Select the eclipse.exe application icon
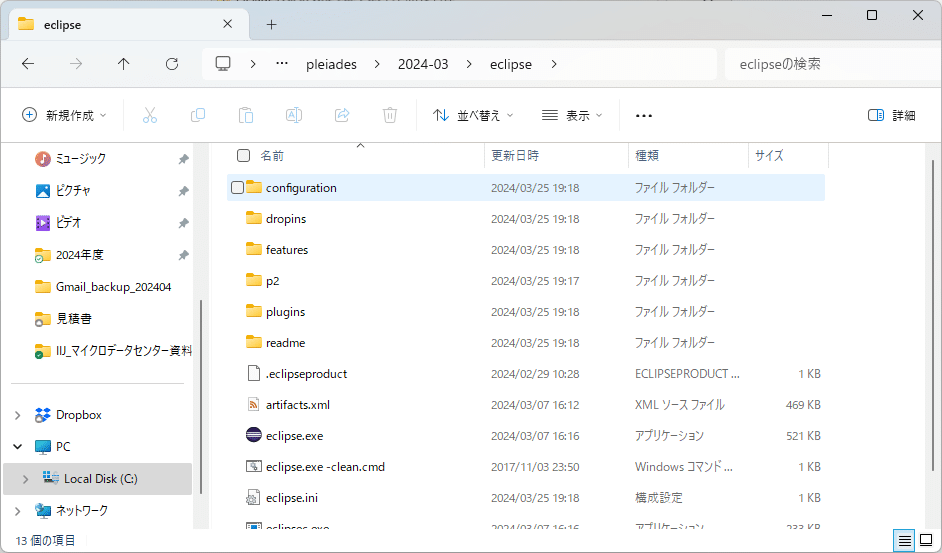Viewport: 942px width, 553px height. [254, 435]
